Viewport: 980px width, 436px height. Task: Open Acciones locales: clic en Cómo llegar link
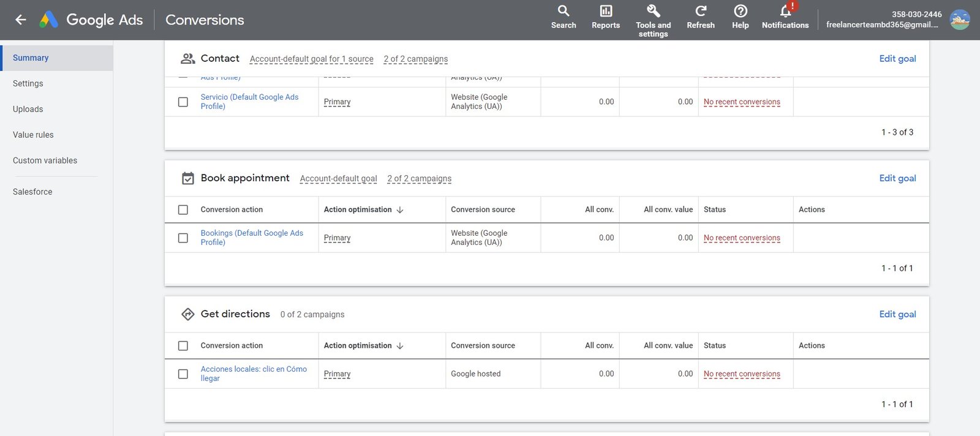254,374
